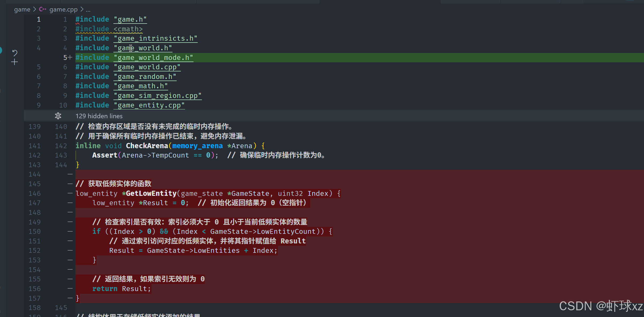This screenshot has width=644, height=317.
Task: Click the unfold hidden lines icon
Action: click(x=58, y=116)
